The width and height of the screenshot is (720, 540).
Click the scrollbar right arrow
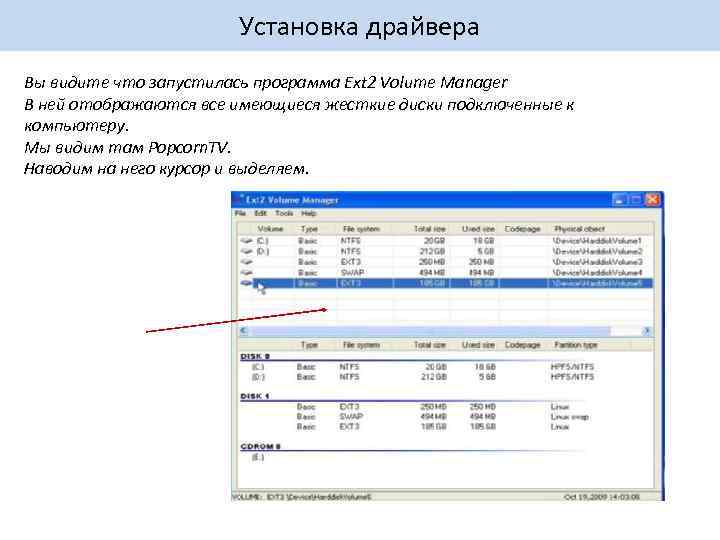647,331
